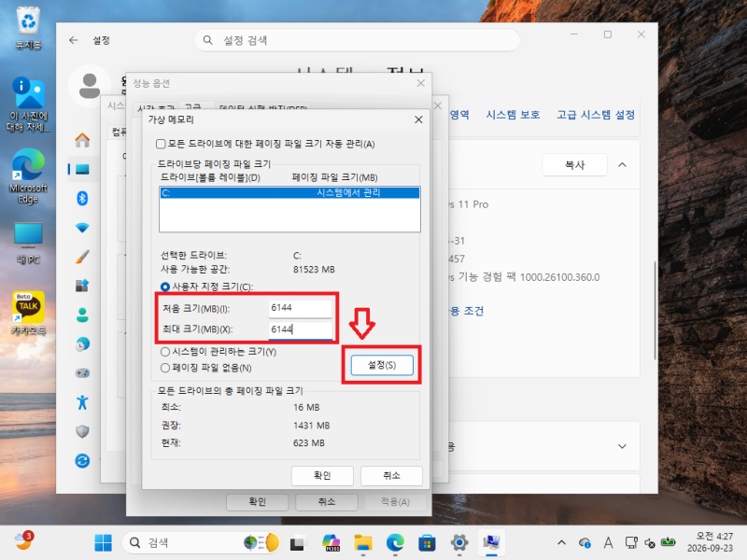Open Microsoft Store from the taskbar
The width and height of the screenshot is (747, 560).
427,543
